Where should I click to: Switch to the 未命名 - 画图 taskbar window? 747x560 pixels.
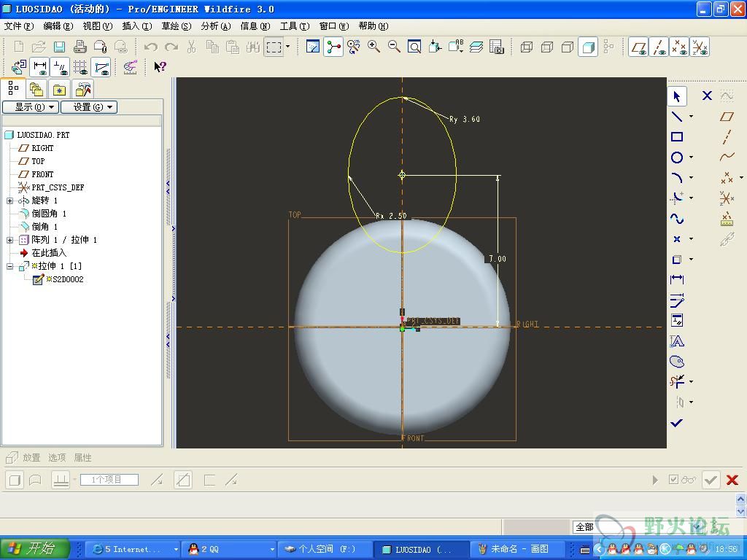point(518,549)
